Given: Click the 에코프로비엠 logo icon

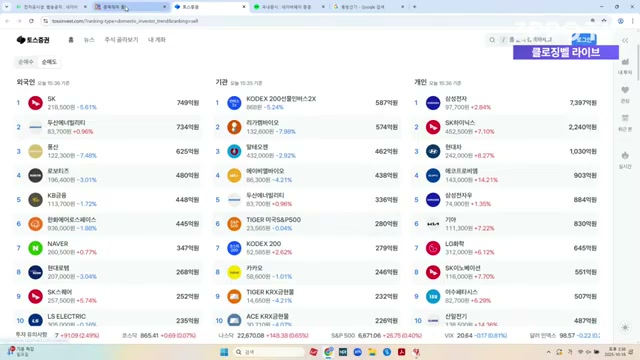Looking at the screenshot, I should click(x=433, y=176).
